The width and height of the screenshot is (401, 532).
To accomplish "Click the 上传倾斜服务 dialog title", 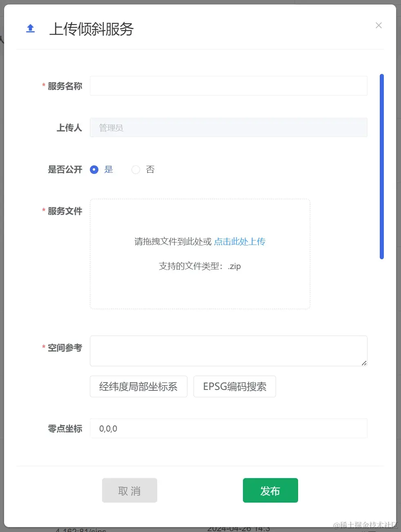I will [x=91, y=29].
